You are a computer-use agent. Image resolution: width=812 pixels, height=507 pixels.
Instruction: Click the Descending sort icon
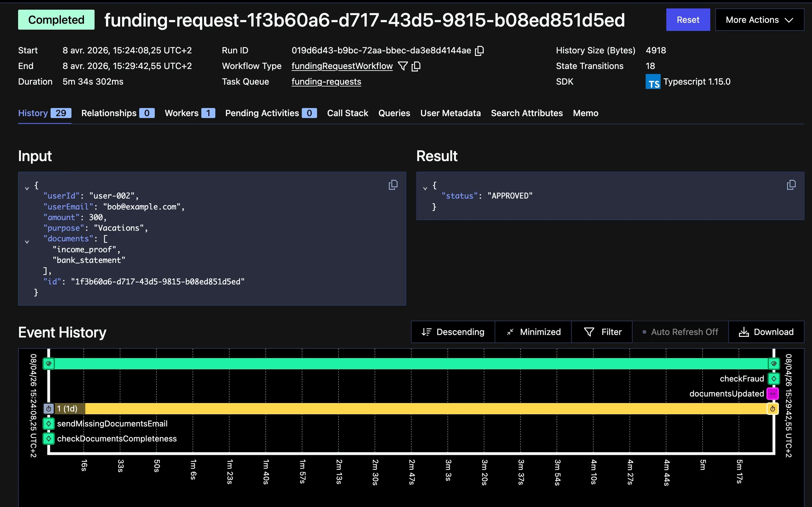click(x=427, y=332)
